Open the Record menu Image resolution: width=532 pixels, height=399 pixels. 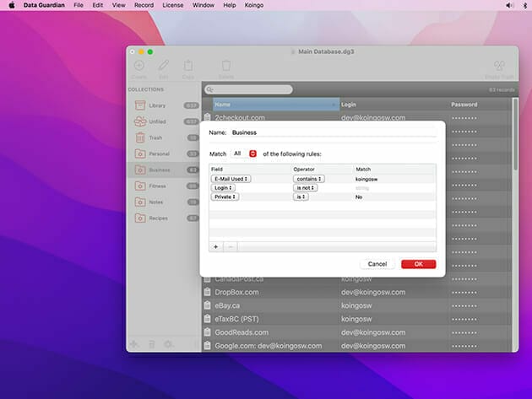coord(144,5)
